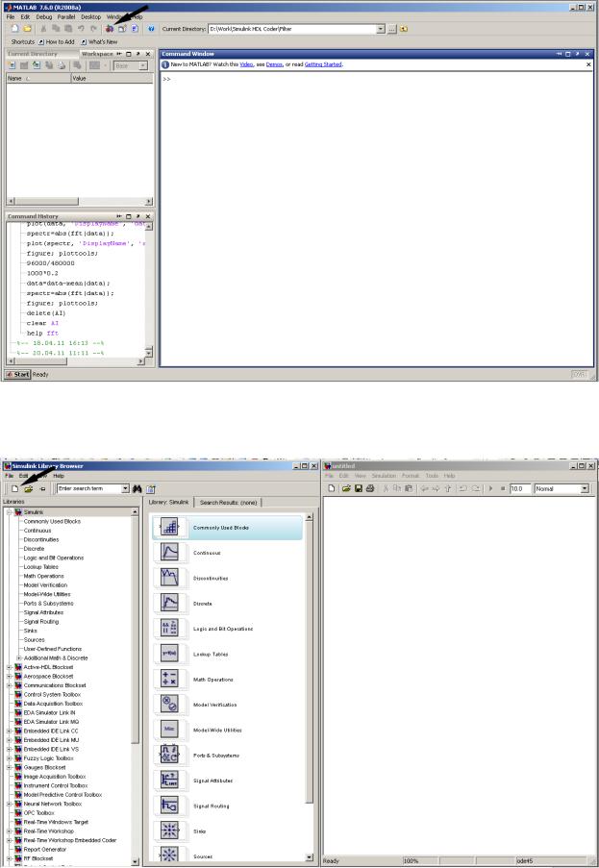Click the Lookup Tables library icon
The height and width of the screenshot is (868, 599).
click(x=169, y=654)
